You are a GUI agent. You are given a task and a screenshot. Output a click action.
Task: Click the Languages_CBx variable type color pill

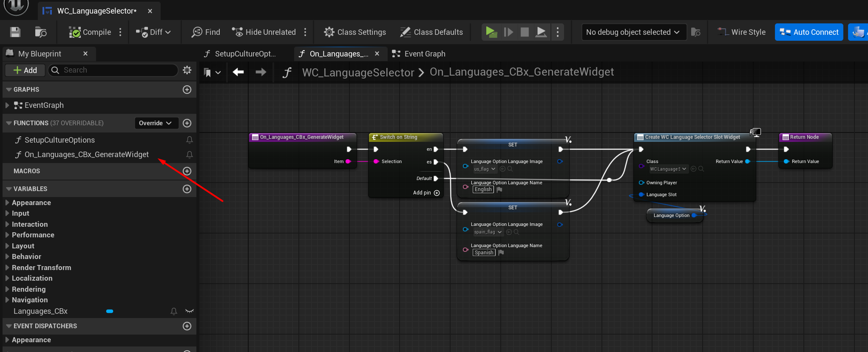110,311
